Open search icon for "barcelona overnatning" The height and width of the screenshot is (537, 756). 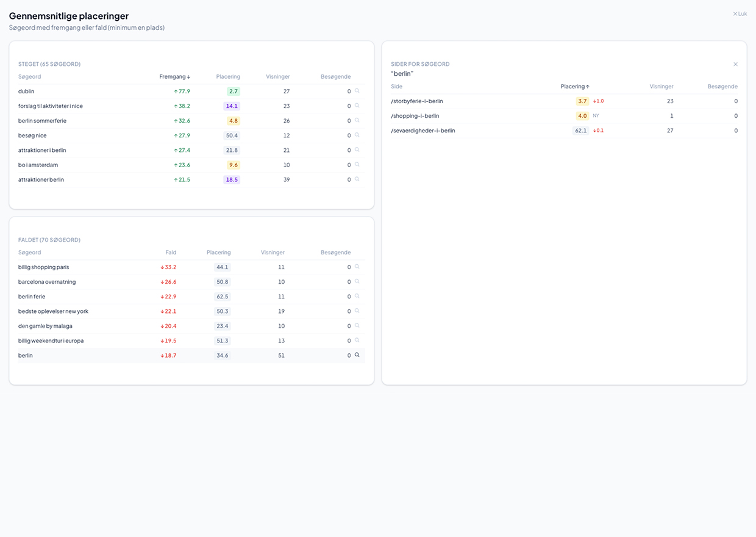(x=357, y=281)
